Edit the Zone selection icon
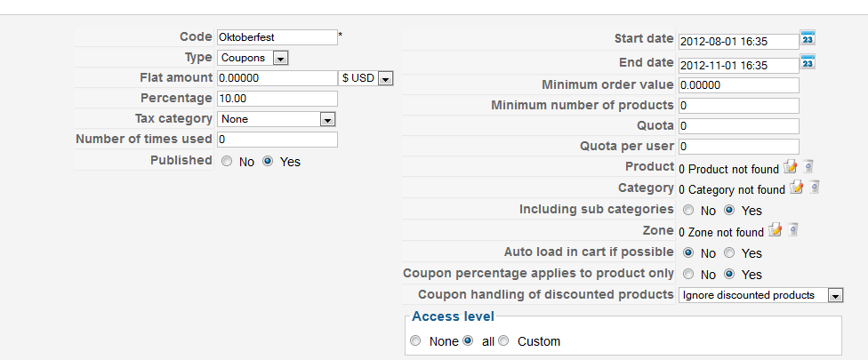 [775, 230]
